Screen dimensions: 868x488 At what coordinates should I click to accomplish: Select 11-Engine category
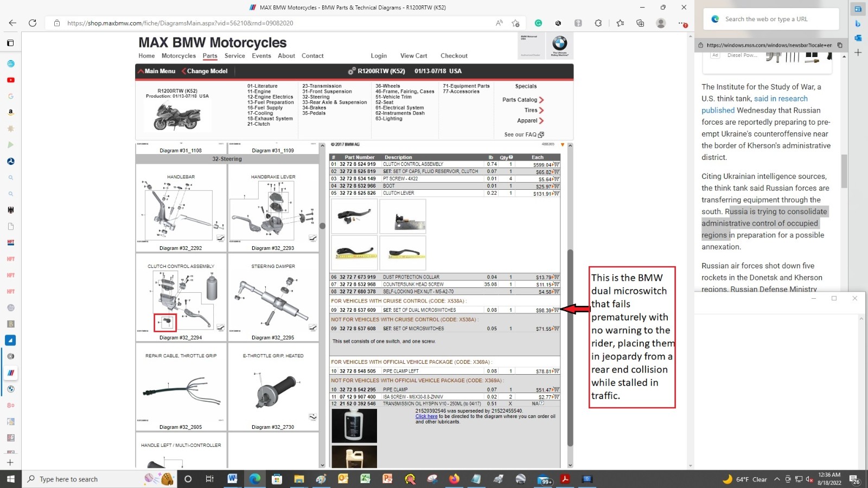click(x=259, y=92)
